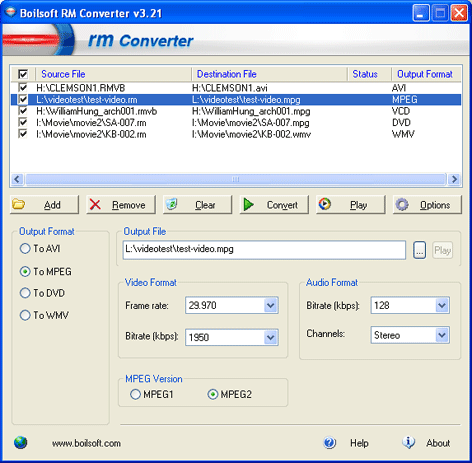Select row I:\Movie\movie2\KB-002.rm

tap(91, 134)
